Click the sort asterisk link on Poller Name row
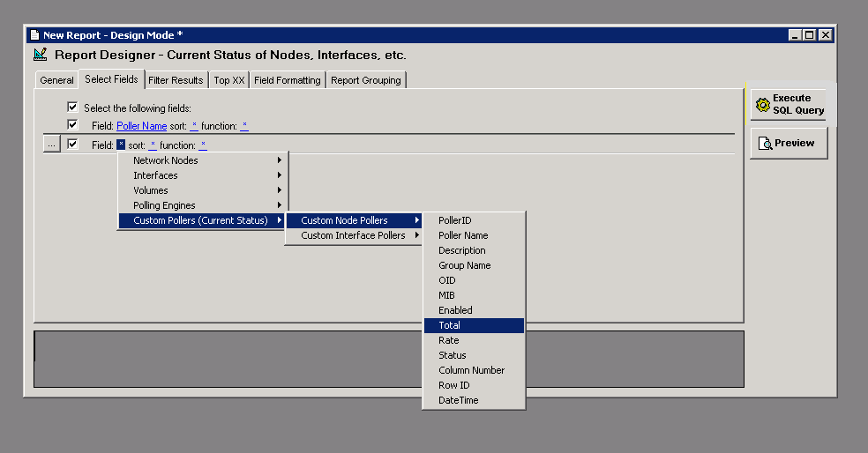This screenshot has width=868, height=453. click(194, 126)
